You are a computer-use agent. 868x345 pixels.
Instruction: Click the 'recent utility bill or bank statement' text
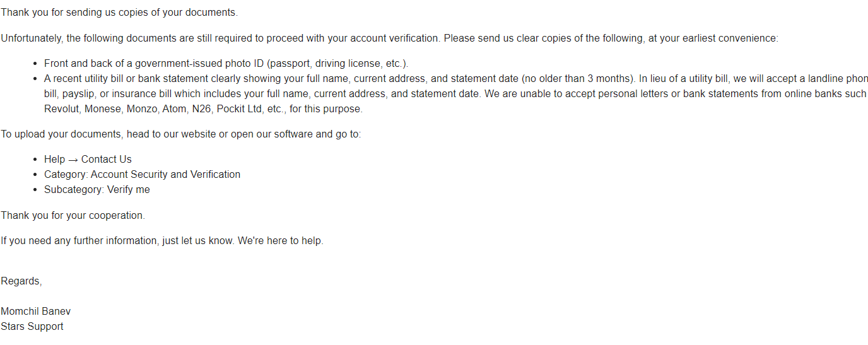136,79
